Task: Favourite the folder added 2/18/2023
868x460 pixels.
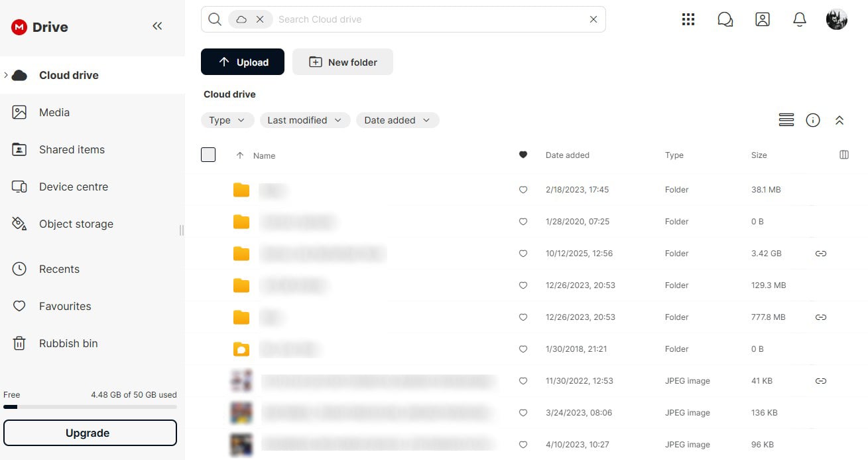Action: point(523,190)
